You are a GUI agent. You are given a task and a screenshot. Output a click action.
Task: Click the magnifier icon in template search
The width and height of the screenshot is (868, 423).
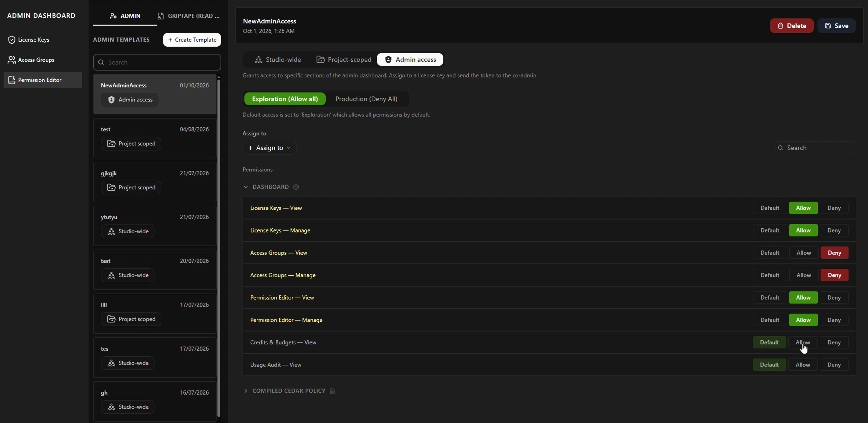point(101,62)
